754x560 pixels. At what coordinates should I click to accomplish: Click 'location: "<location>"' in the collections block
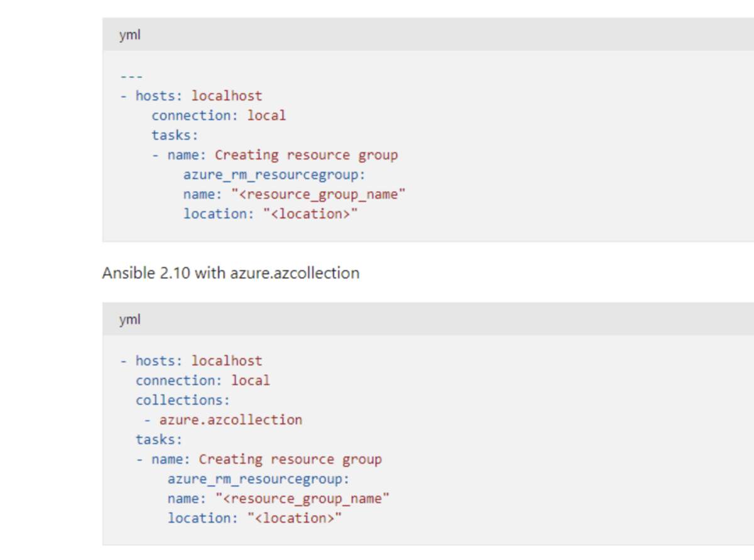[x=254, y=519]
